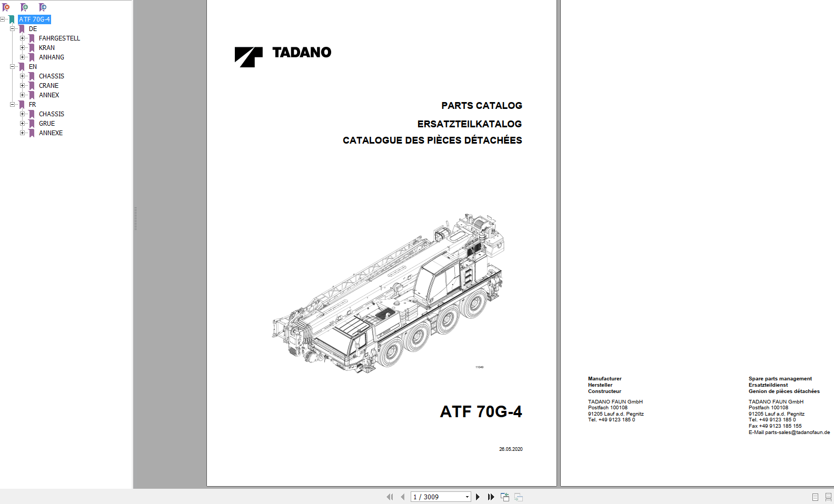834x504 pixels.
Task: Click the parts-sales@tadanofaun.de email address
Action: 797,432
